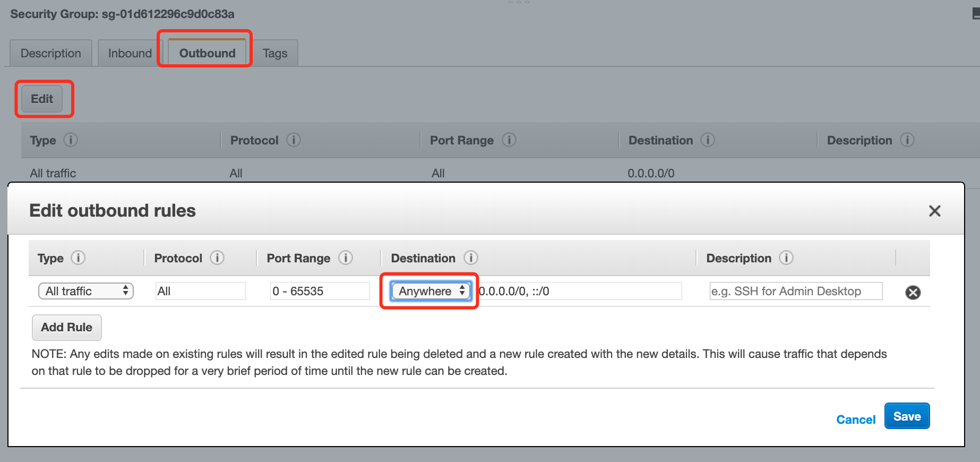The image size is (980, 462).
Task: Click info icon beside Description in dialog
Action: coord(786,258)
